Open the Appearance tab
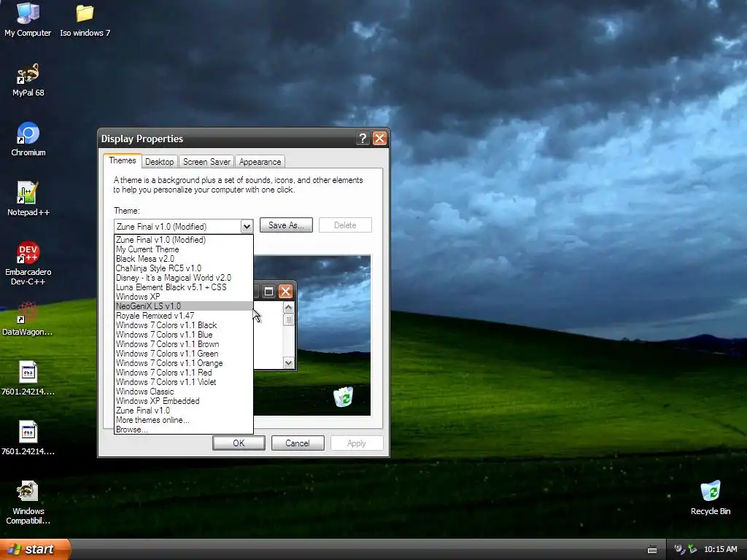This screenshot has height=560, width=747. pos(260,162)
